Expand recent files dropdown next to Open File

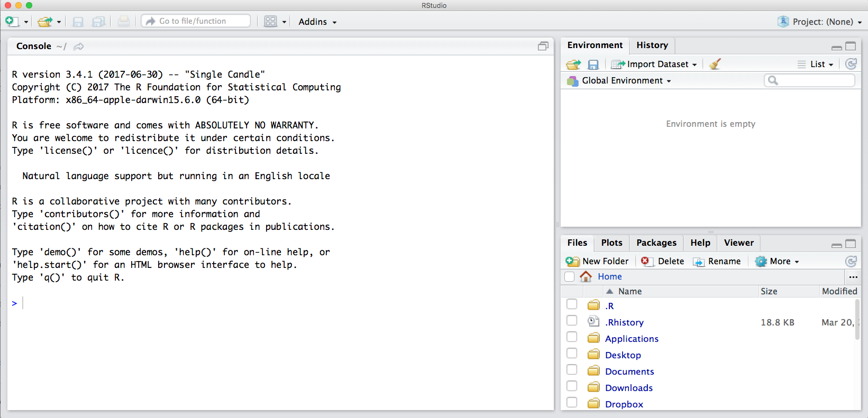(59, 22)
